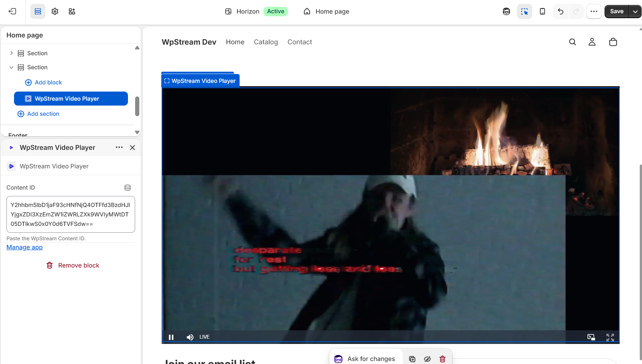Open Catalog in store navigation
642x364 pixels.
[266, 42]
